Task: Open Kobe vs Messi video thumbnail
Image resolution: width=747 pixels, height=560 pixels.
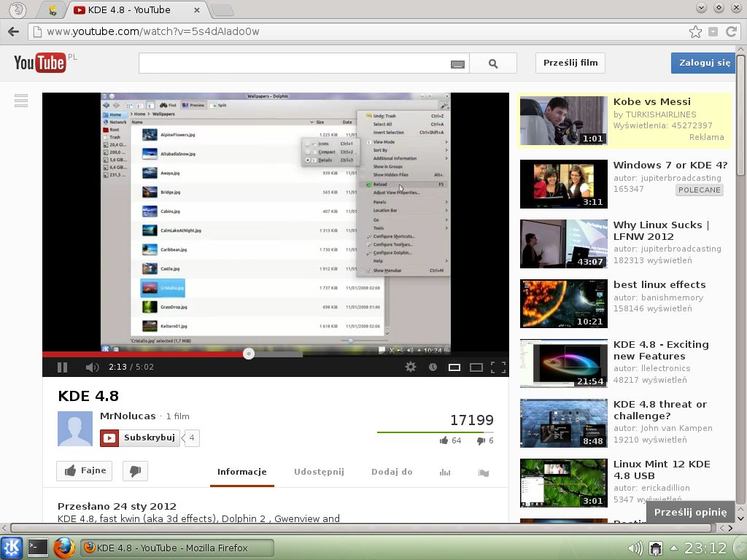Action: [564, 120]
